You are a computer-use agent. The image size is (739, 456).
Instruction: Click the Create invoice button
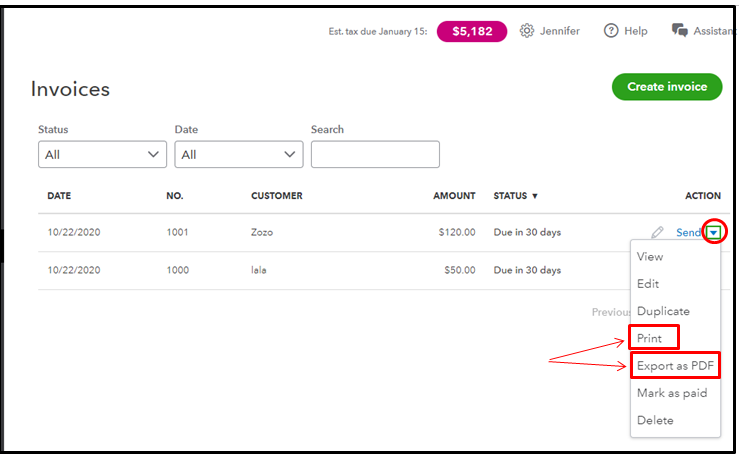[667, 87]
